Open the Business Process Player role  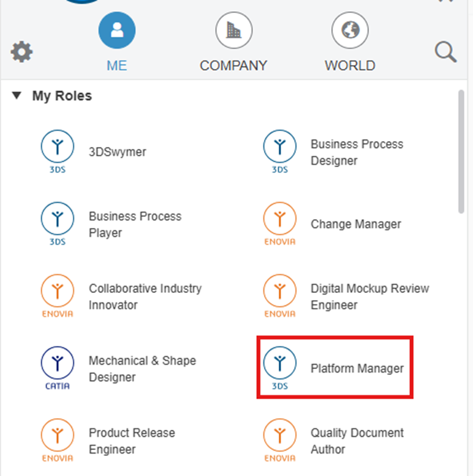point(135,224)
